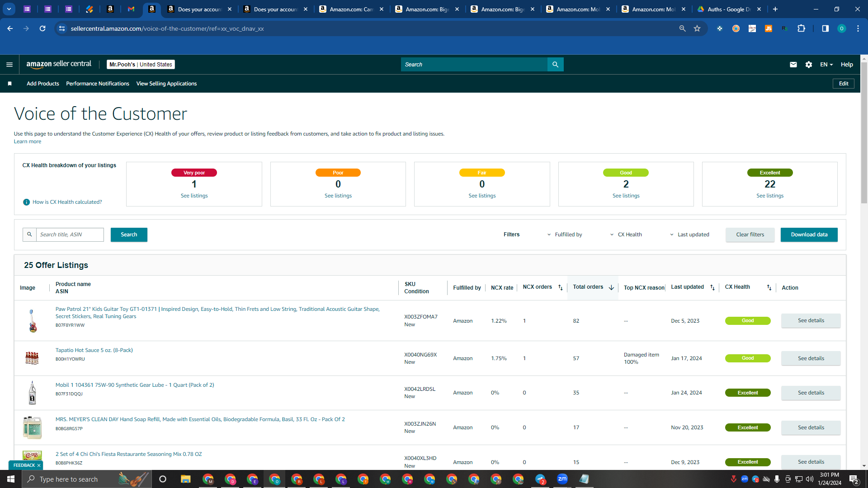Viewport: 868px width, 488px height.
Task: Click the info icon beside CX Health calculated
Action: [x=26, y=202]
